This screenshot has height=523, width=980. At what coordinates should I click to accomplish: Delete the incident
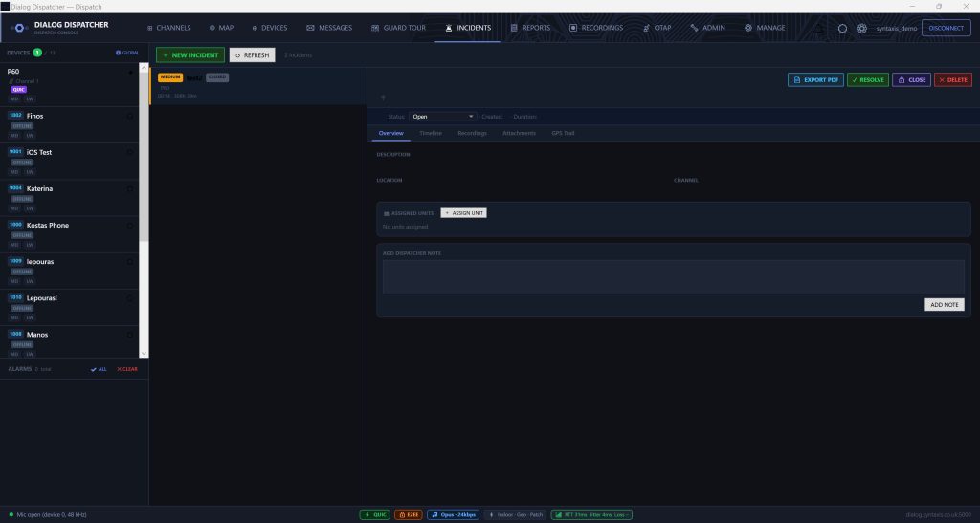pyautogui.click(x=952, y=80)
